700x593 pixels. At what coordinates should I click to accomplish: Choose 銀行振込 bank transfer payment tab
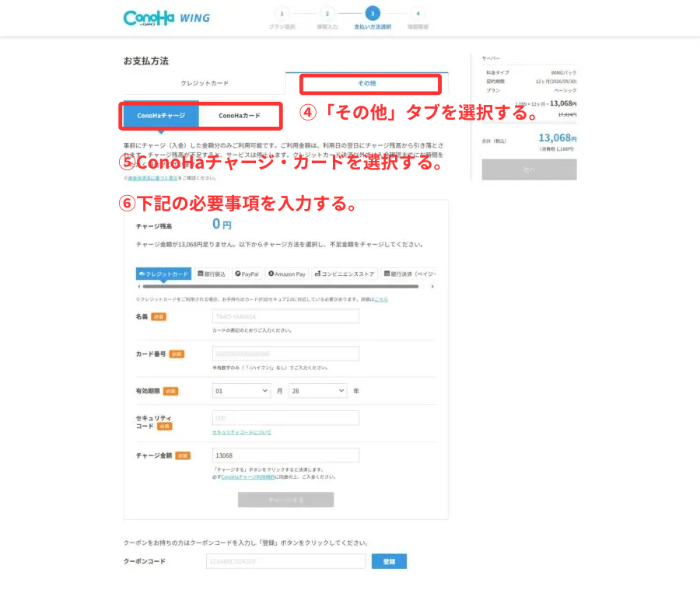pos(212,274)
